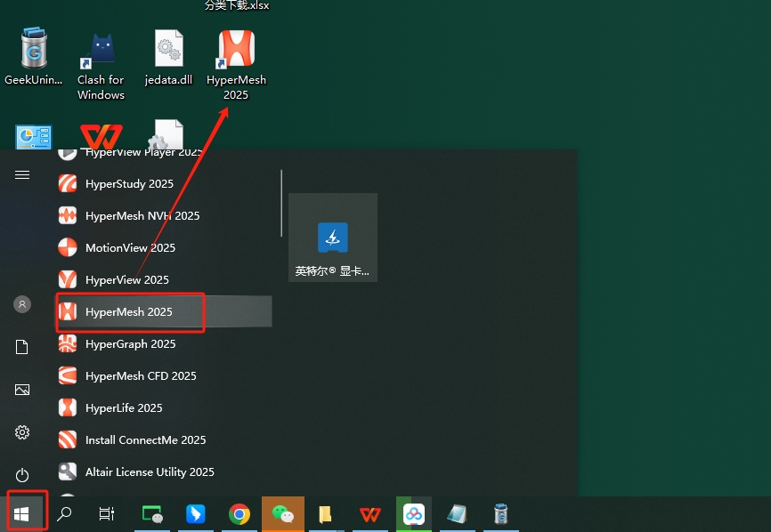Launch HyperMesh 2025 from Start list
771x532 pixels.
[163, 311]
